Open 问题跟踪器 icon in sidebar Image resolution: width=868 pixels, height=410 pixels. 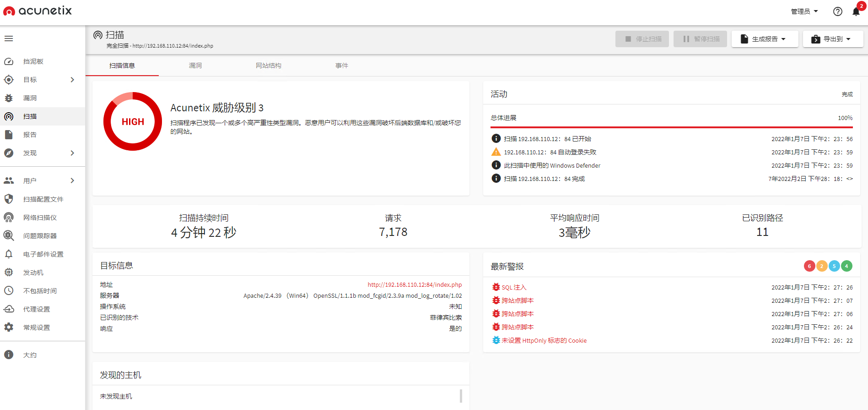pos(9,235)
